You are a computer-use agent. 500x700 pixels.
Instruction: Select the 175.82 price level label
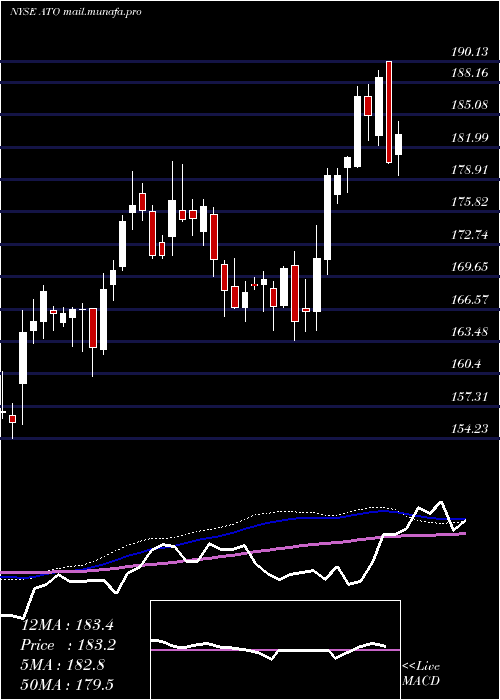(469, 202)
